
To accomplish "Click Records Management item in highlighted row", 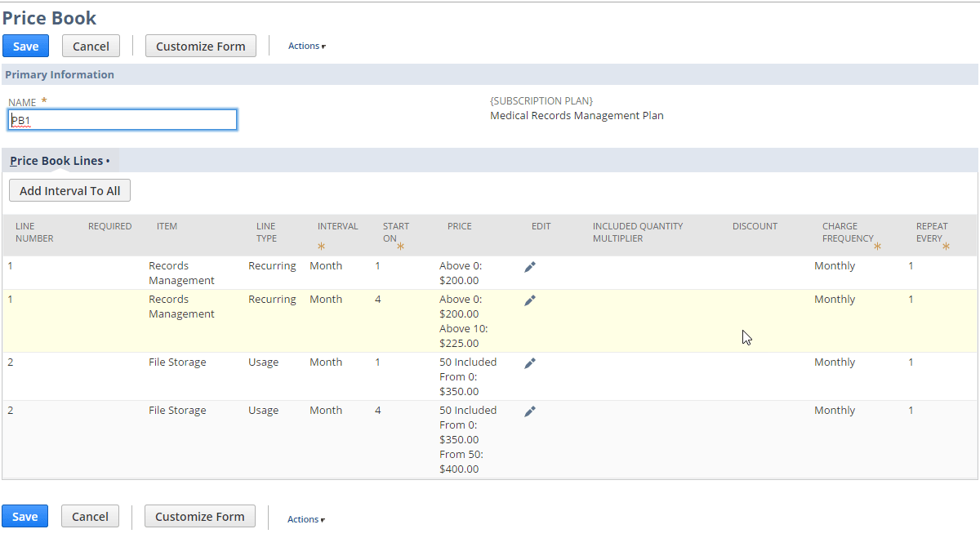I will [x=181, y=306].
